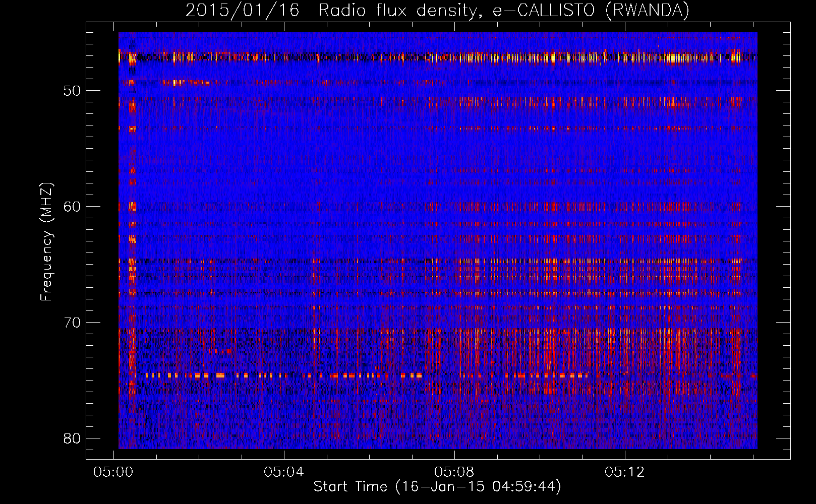Screen dimensions: 816x504
Task: Click the 05:08 time tick label
Action: click(454, 472)
